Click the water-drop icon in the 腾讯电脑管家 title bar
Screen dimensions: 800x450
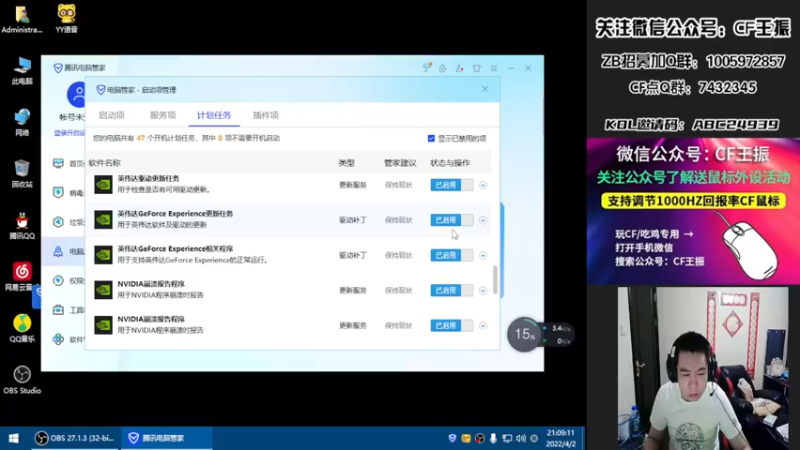pyautogui.click(x=442, y=68)
